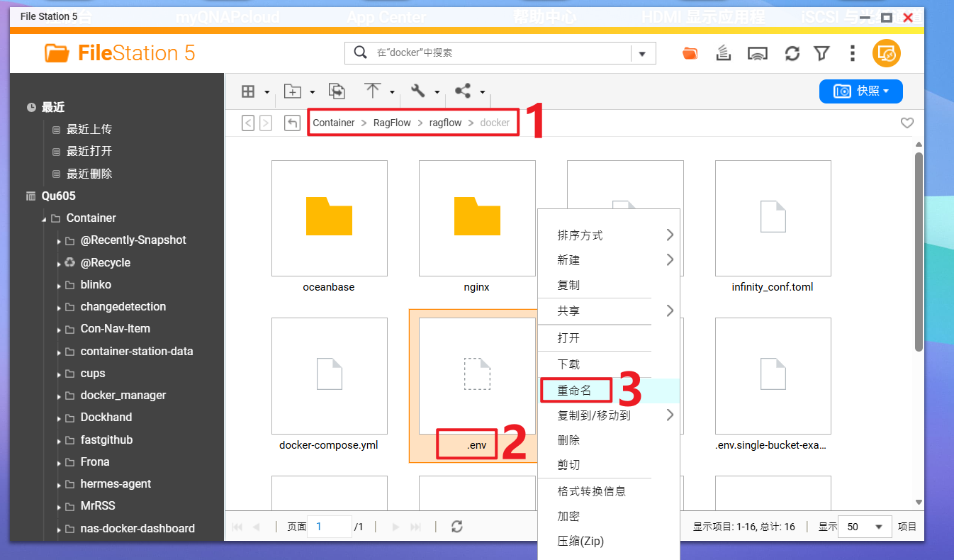Click the magnifier search icon
The image size is (954, 560).
point(360,52)
